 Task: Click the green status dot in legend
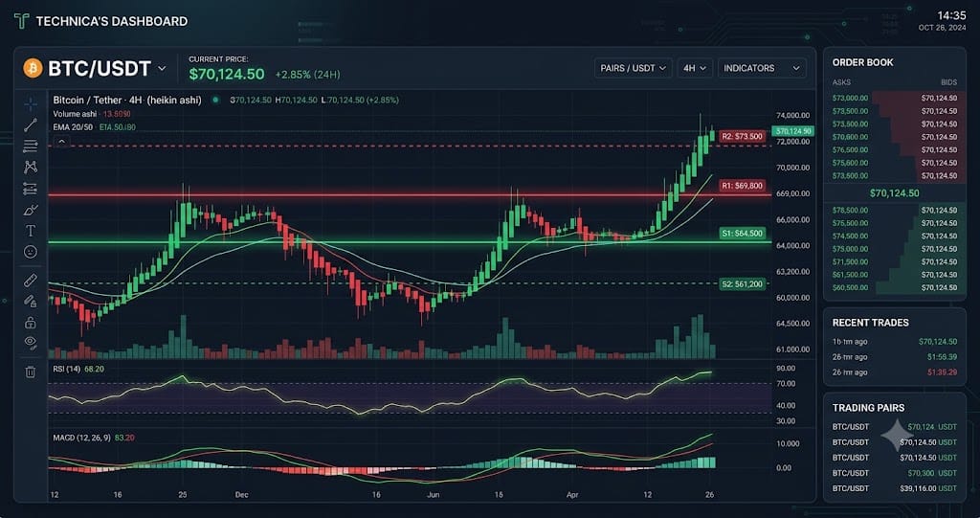pyautogui.click(x=215, y=100)
